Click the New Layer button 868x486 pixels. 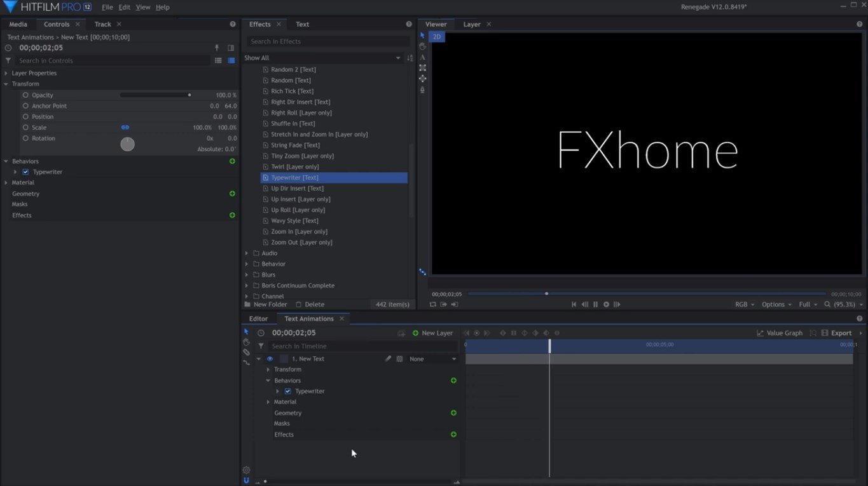coord(432,333)
